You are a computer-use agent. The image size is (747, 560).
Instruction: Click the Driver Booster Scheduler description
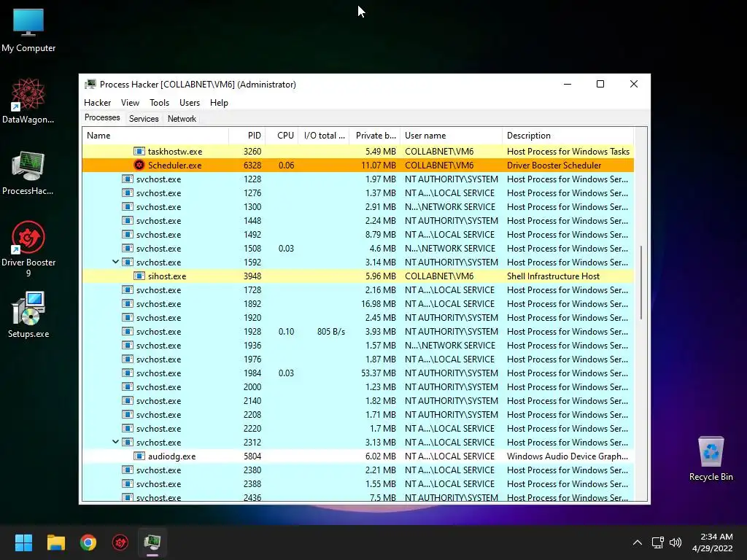[x=554, y=166]
